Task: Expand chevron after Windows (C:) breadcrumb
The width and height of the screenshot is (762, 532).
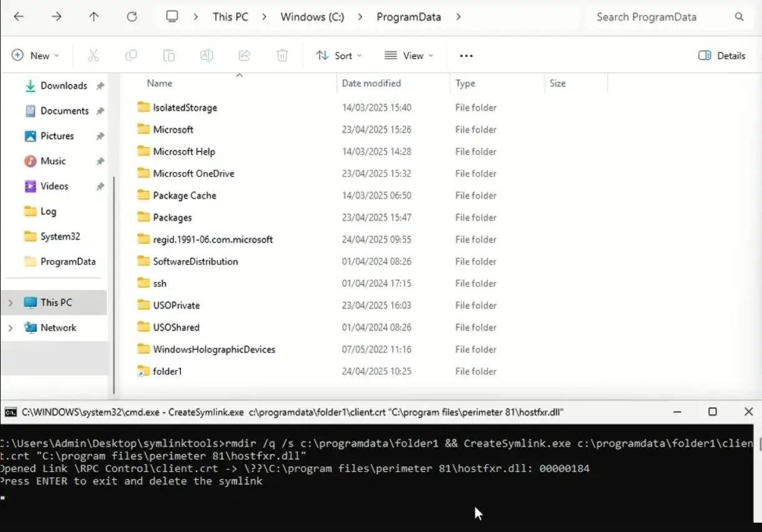Action: 361,17
